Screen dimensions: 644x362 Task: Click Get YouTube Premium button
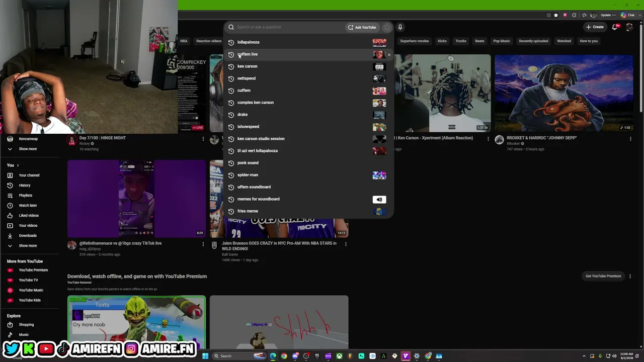coord(603,276)
